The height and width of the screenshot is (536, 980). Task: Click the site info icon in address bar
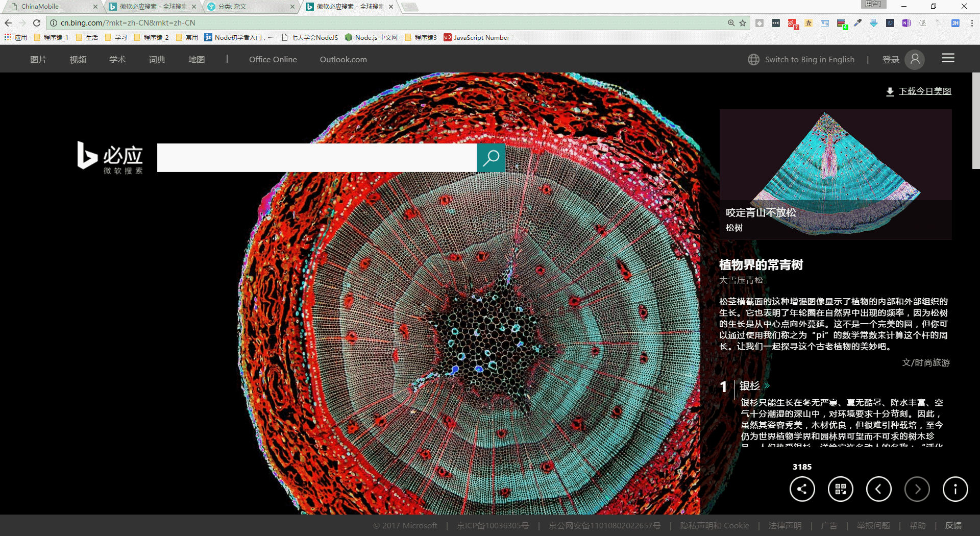pyautogui.click(x=53, y=23)
